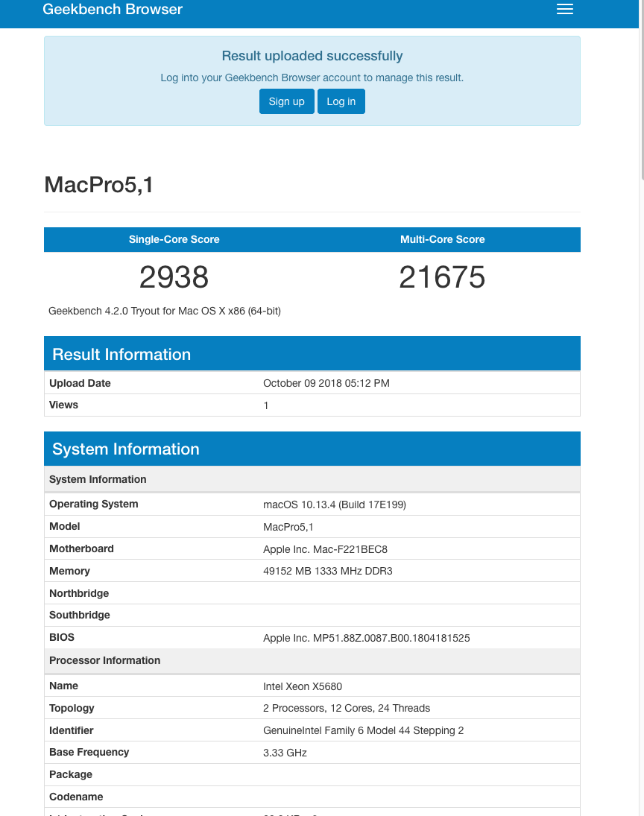Select the base frequency 3.33 GHz
644x816 pixels.
pyautogui.click(x=285, y=753)
